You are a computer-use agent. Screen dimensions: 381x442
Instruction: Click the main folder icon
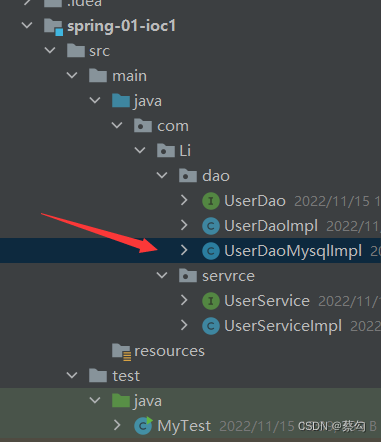point(98,76)
